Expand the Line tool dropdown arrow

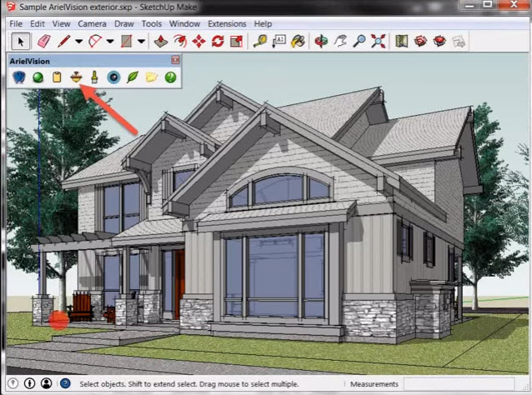[x=78, y=41]
